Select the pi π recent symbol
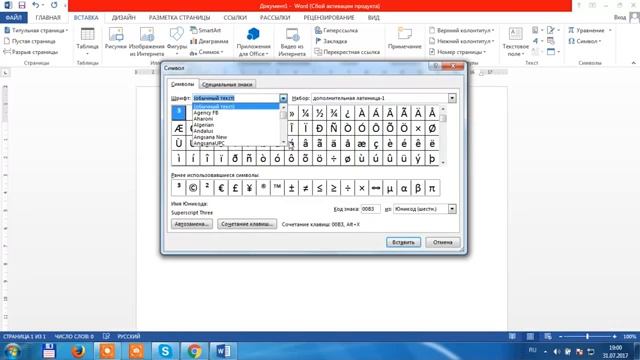640x360 pixels. 432,188
